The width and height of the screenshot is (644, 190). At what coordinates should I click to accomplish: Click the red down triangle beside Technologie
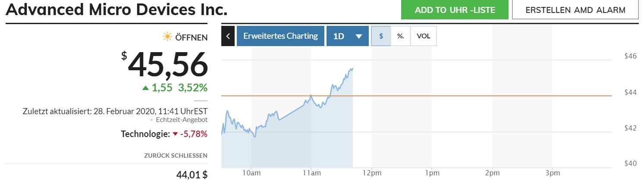(175, 134)
